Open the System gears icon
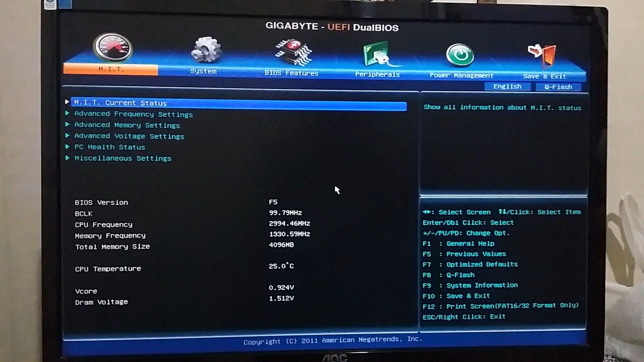 pos(206,49)
